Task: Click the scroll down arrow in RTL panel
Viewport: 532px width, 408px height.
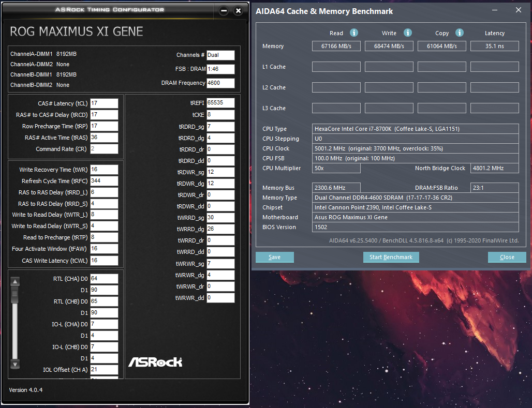Action: click(x=15, y=364)
